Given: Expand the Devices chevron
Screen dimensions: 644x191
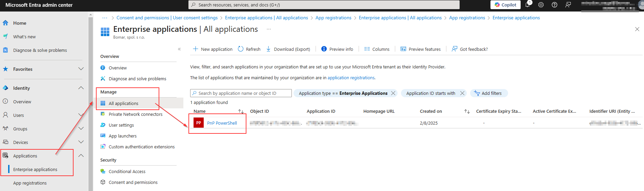Looking at the screenshot, I should pyautogui.click(x=81, y=142).
